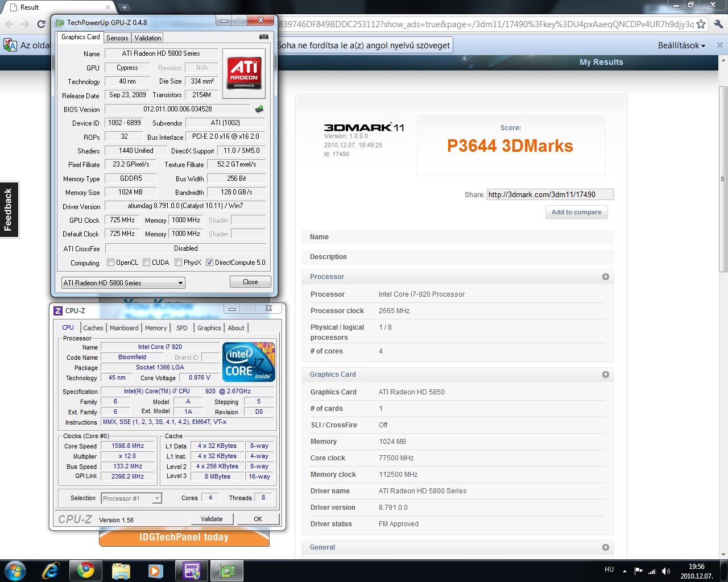The image size is (728, 582).
Task: Switch to the Validation tab in GPU-Z
Action: [x=148, y=38]
